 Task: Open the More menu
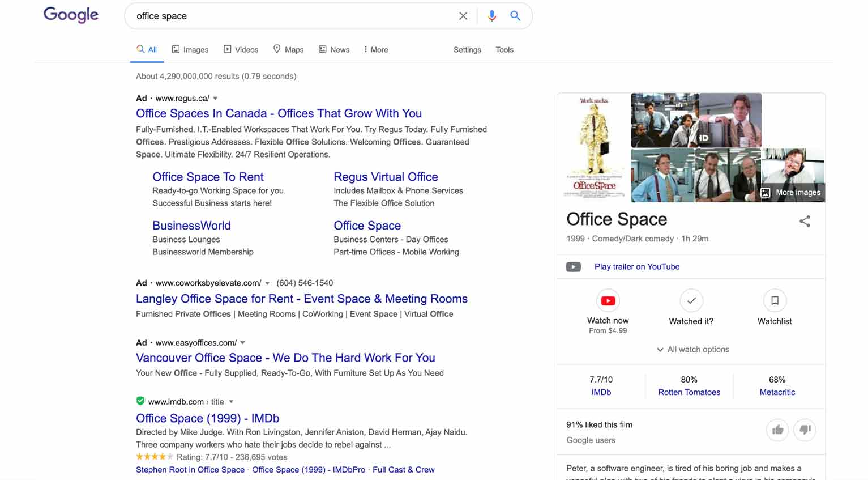(x=376, y=50)
